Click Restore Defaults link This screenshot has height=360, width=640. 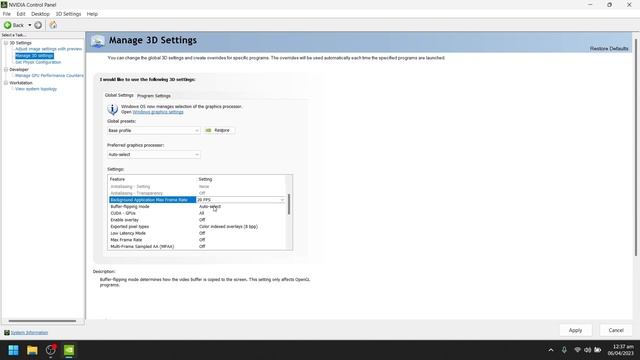click(x=609, y=49)
